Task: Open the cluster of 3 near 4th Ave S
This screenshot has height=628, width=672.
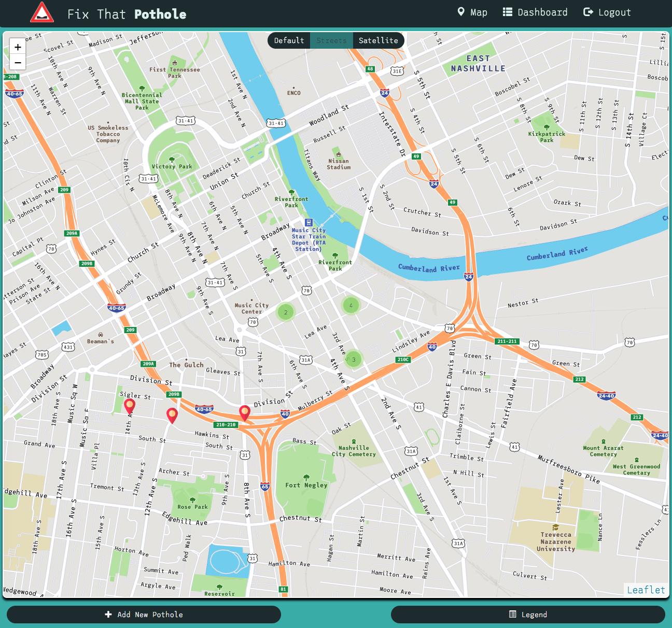Action: tap(354, 359)
